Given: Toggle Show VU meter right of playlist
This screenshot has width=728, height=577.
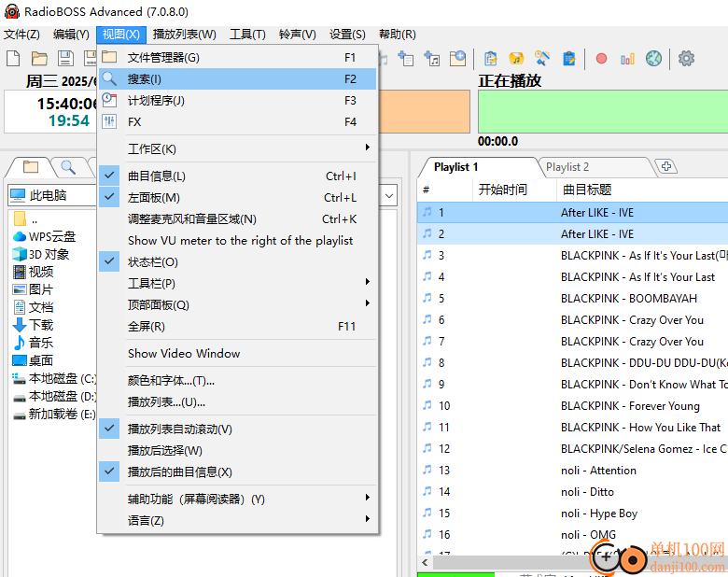Looking at the screenshot, I should click(237, 240).
